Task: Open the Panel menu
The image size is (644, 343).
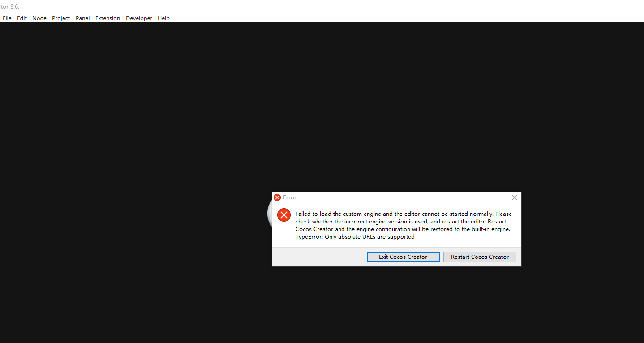Action: (x=82, y=18)
